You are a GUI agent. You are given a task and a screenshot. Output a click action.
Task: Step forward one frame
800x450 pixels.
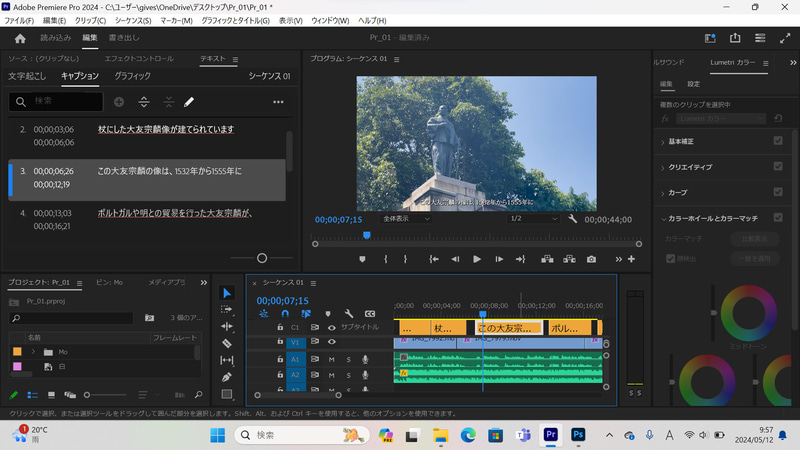[x=499, y=259]
